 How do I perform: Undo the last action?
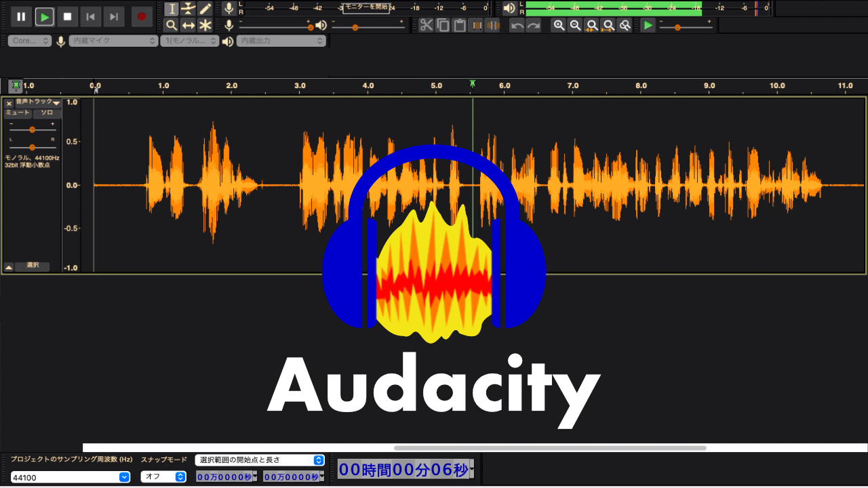pyautogui.click(x=517, y=25)
